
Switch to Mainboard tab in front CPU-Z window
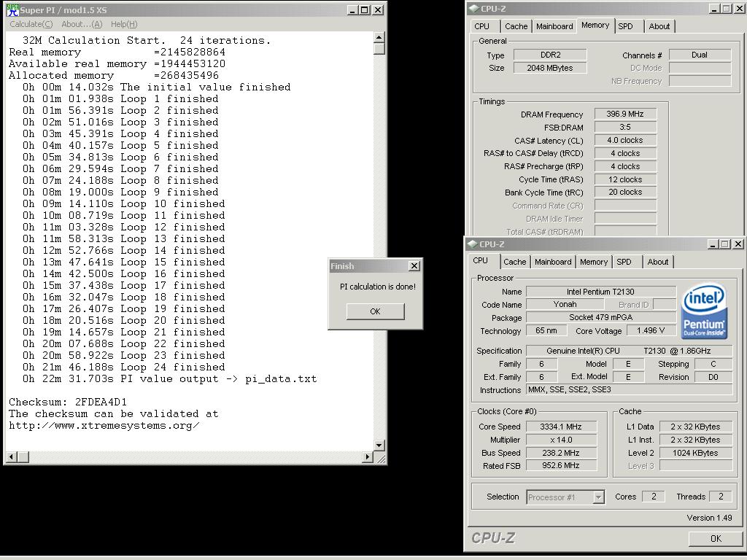click(x=553, y=262)
